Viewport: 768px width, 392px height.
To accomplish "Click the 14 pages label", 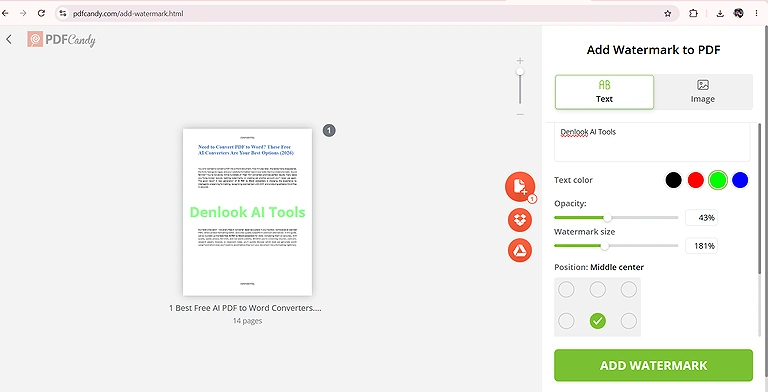I will [x=247, y=321].
